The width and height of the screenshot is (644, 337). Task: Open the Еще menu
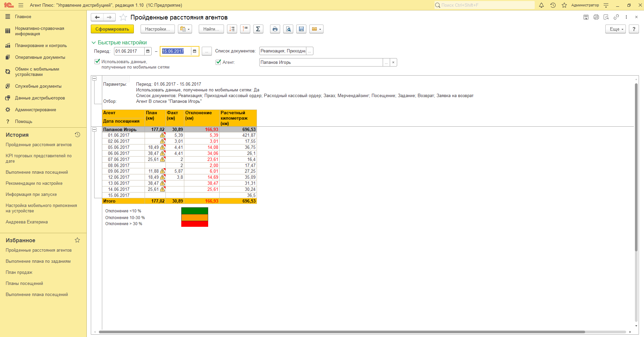click(x=616, y=29)
